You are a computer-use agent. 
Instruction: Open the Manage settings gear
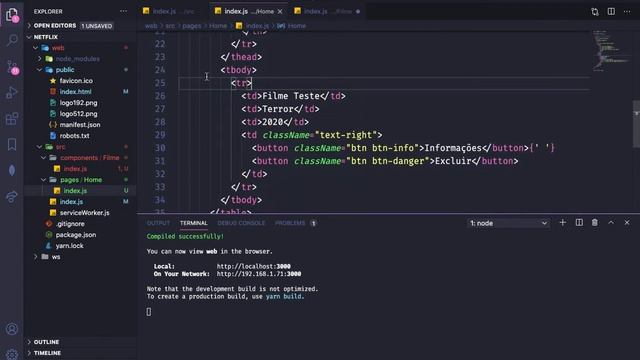[x=12, y=353]
